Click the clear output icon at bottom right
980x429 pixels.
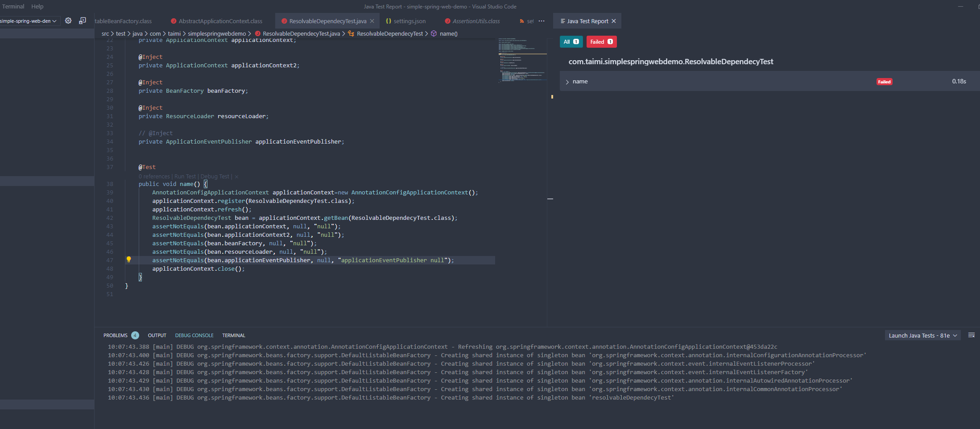pos(972,335)
